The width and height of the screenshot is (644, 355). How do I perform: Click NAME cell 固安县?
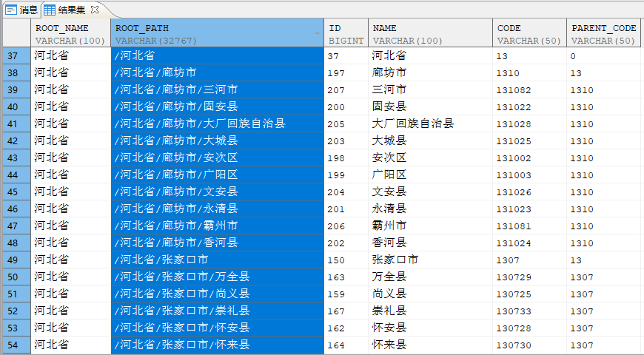[x=430, y=107]
